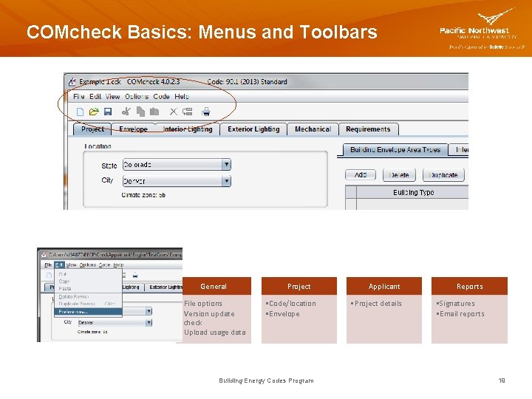The image size is (532, 399).
Task: Open Help menu in small lower window
Action: (118, 265)
